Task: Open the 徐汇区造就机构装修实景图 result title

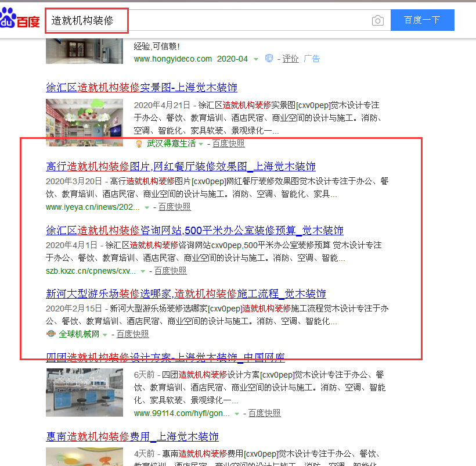Action: click(142, 88)
